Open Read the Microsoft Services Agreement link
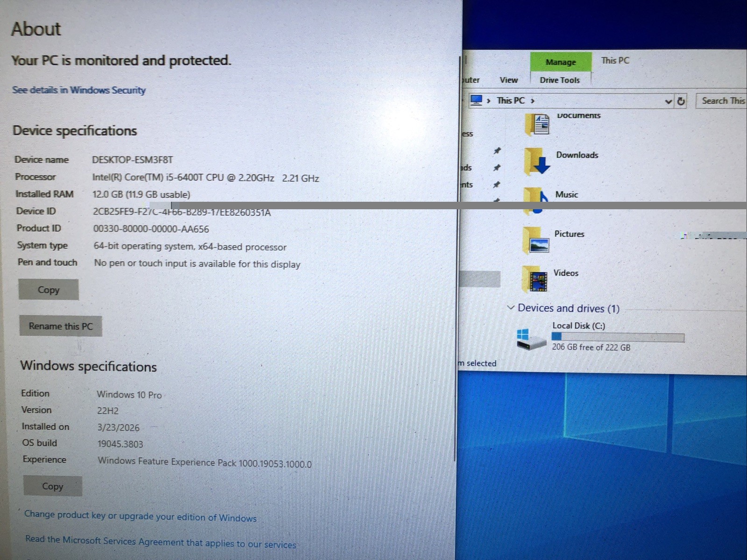Screen dimensions: 747x560 click(161, 541)
